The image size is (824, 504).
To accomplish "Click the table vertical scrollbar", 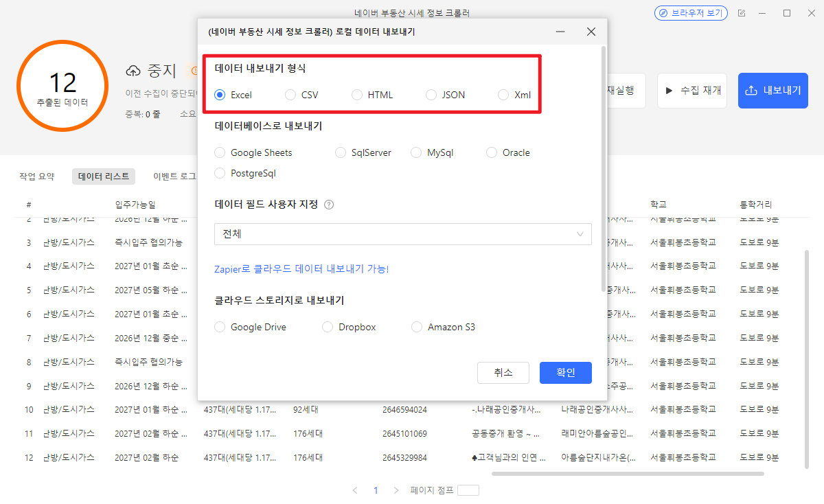I will (x=808, y=359).
